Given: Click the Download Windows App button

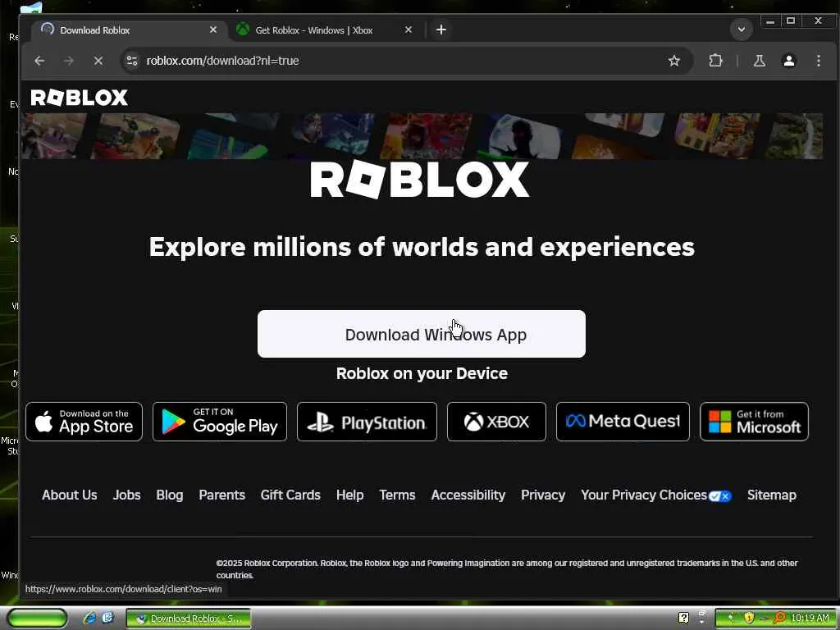Looking at the screenshot, I should pos(421,334).
